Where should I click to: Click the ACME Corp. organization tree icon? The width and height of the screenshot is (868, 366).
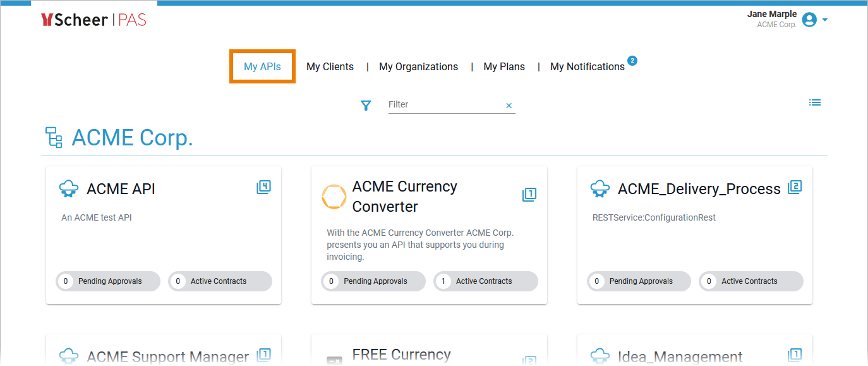click(54, 137)
